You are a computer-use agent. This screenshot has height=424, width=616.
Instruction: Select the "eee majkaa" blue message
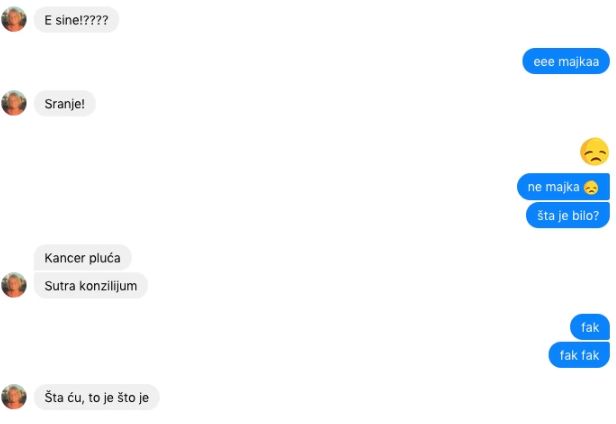coord(566,61)
